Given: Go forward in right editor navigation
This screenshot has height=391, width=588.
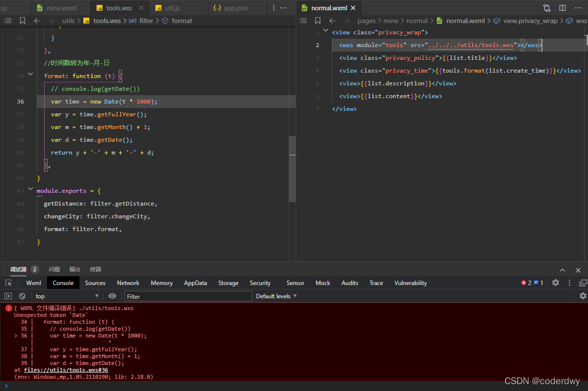Looking at the screenshot, I should click(x=346, y=21).
